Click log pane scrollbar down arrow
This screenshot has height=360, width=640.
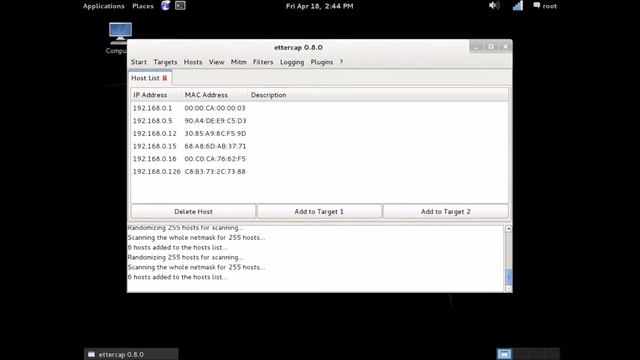coord(509,288)
